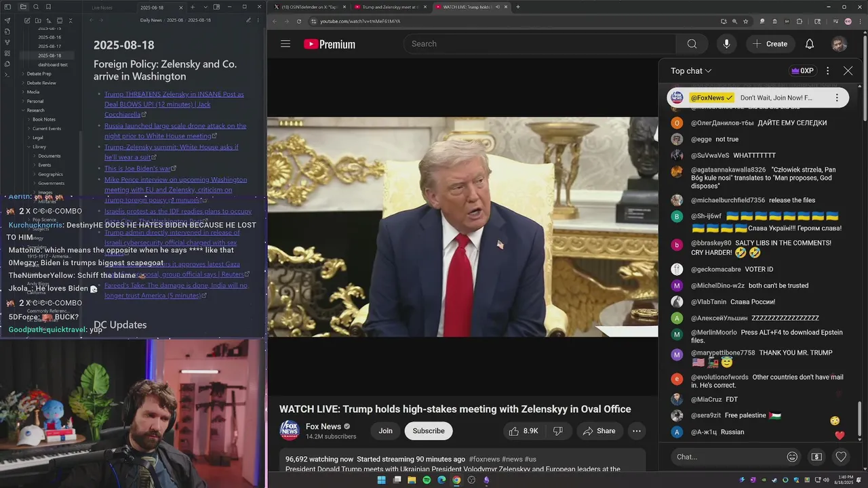The height and width of the screenshot is (488, 868).
Task: Click the Chrome address bar URL
Action: [x=360, y=21]
